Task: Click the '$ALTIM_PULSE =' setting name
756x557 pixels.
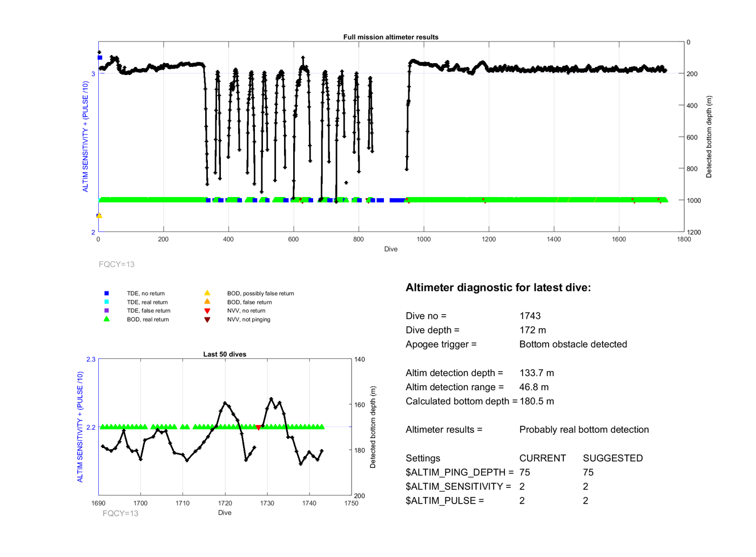Action: pyautogui.click(x=445, y=500)
